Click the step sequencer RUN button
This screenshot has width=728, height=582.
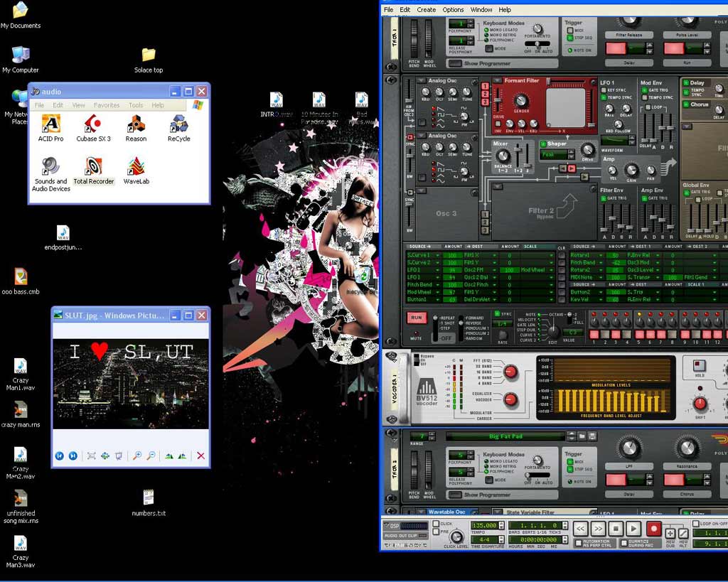(x=417, y=318)
